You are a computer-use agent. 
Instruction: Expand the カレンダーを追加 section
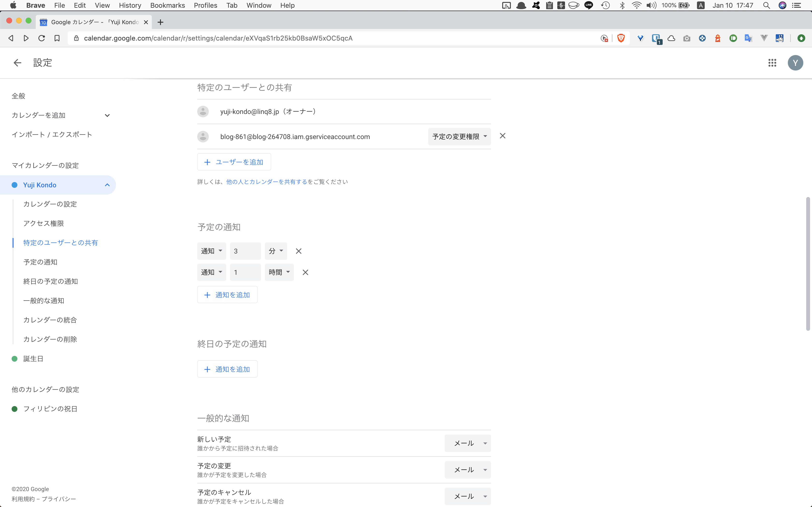point(107,115)
